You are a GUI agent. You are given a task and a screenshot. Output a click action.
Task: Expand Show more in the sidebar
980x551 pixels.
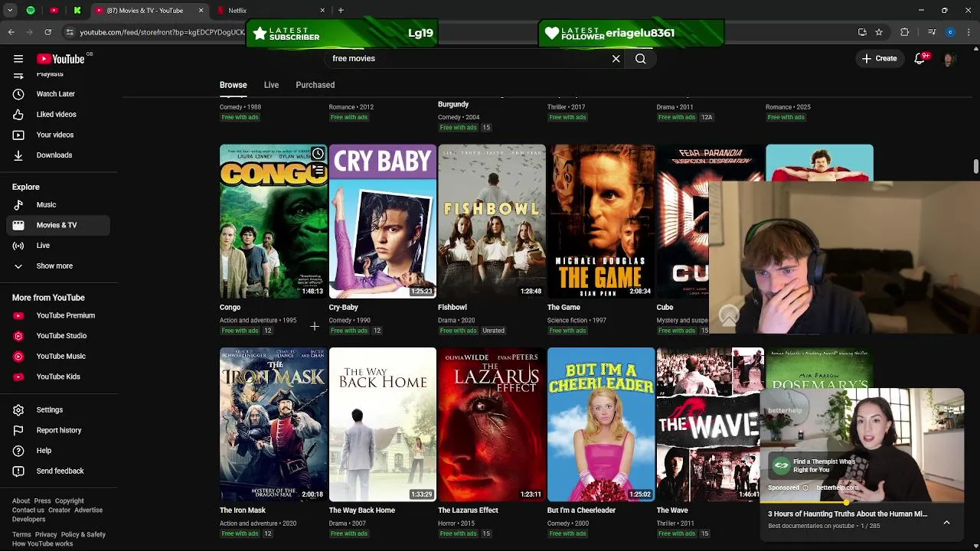pos(55,266)
